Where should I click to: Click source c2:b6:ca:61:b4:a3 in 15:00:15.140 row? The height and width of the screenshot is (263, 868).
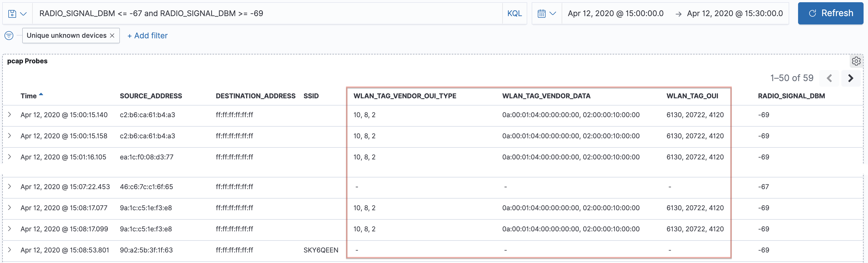(148, 115)
